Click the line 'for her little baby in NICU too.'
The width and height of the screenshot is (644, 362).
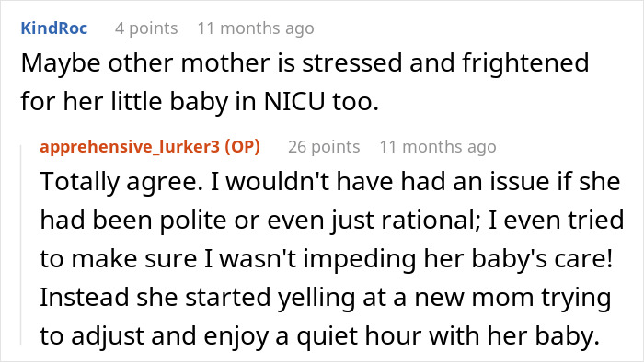200,101
